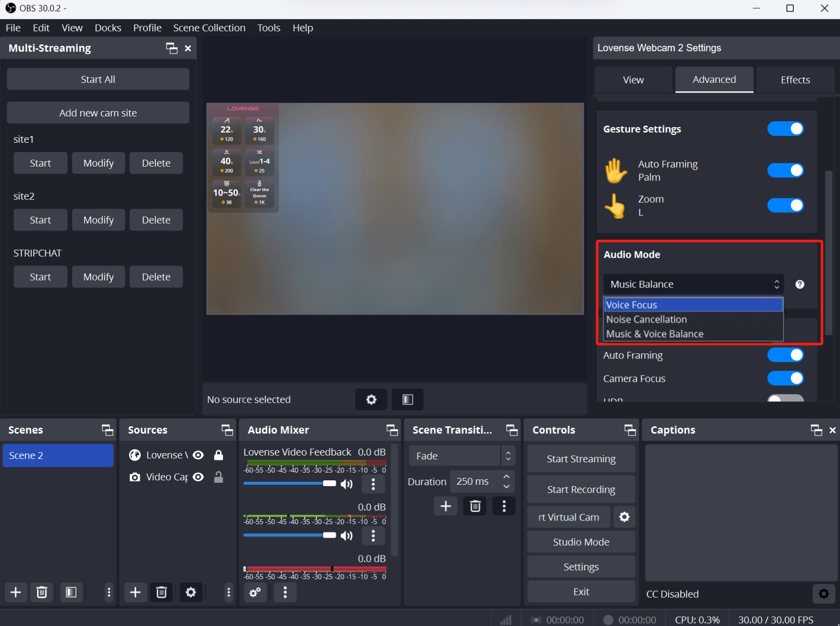Switch to the Effects tab
Image resolution: width=840 pixels, height=626 pixels.
coord(795,80)
